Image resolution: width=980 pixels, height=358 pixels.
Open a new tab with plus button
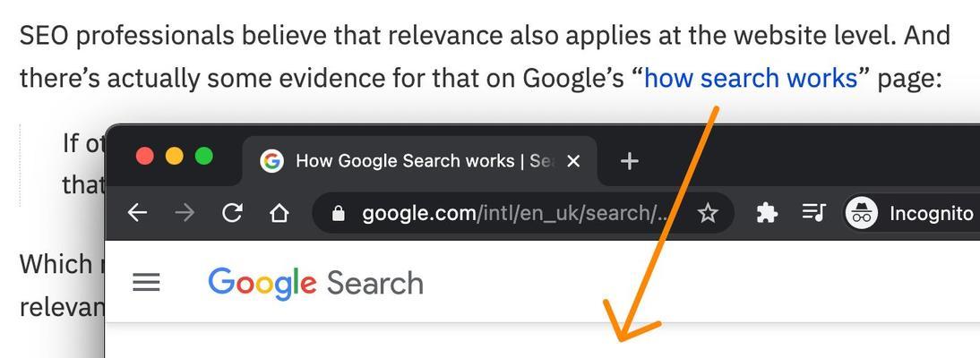[629, 162]
